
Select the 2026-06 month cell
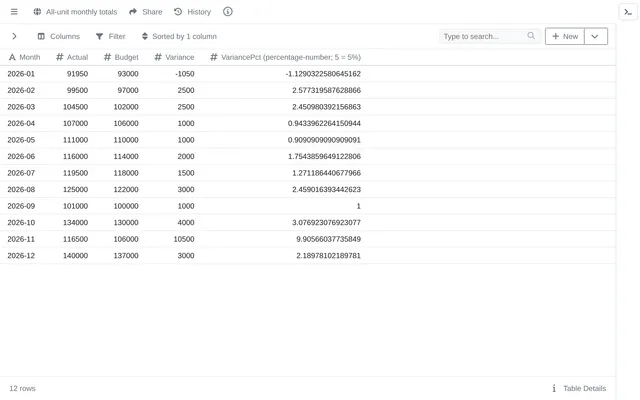tap(21, 156)
